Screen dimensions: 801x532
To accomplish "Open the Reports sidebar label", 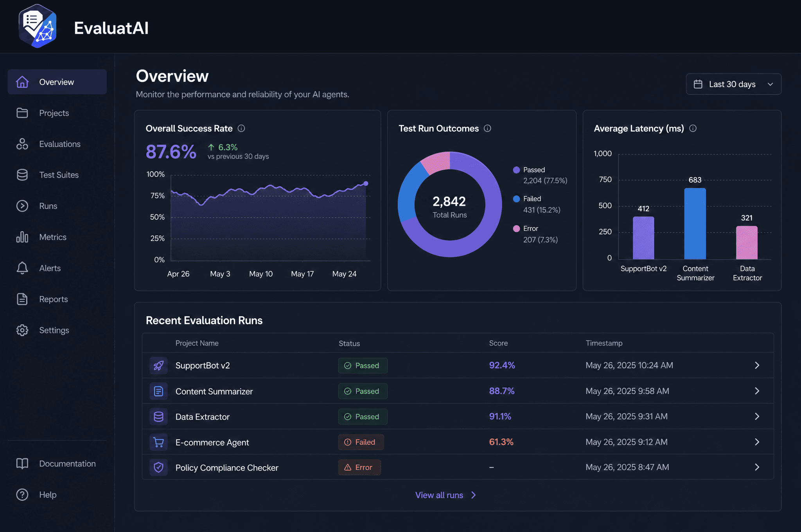I will (54, 299).
